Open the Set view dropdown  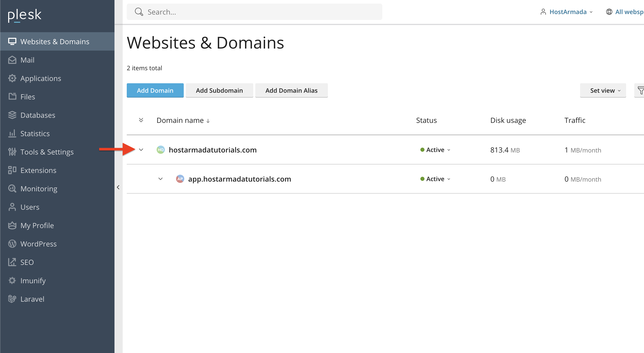(x=603, y=90)
